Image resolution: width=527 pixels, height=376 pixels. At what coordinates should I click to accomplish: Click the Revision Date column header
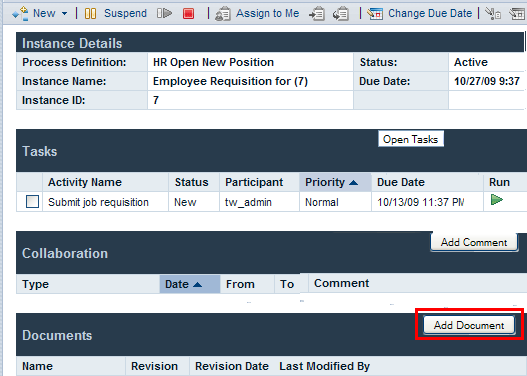[x=232, y=366]
